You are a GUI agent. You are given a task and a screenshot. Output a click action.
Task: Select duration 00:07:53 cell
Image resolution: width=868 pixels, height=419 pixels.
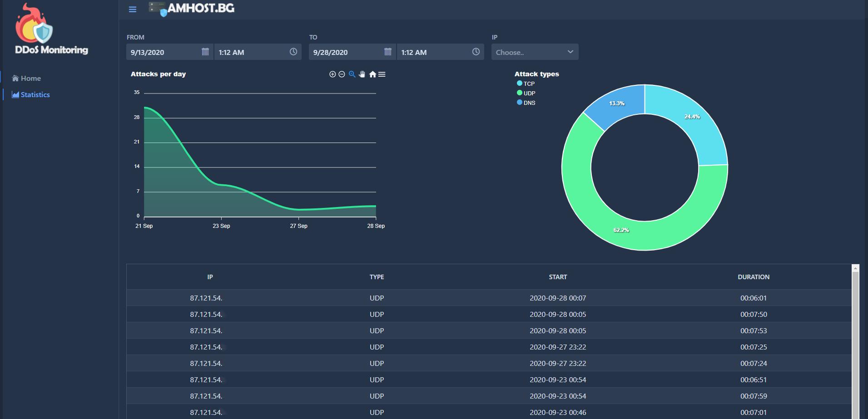754,330
